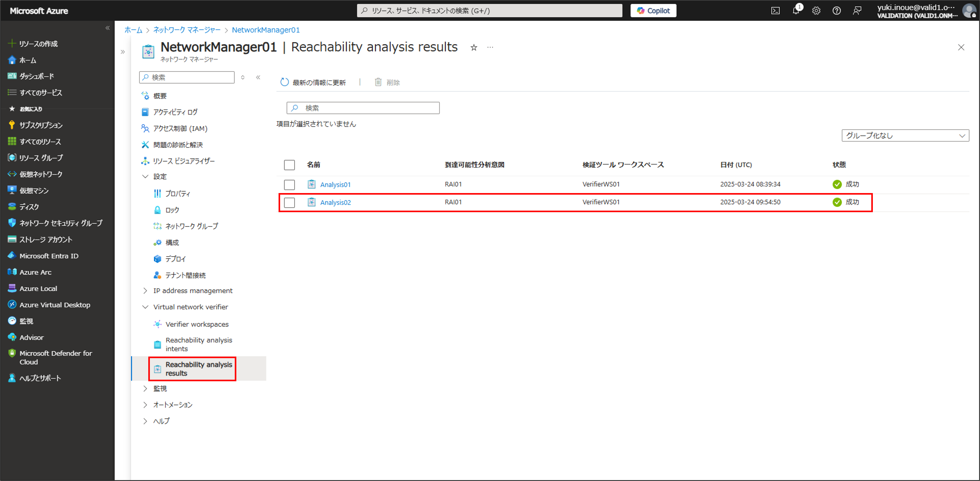Click リソースの作成 in the sidebar

tap(33, 44)
